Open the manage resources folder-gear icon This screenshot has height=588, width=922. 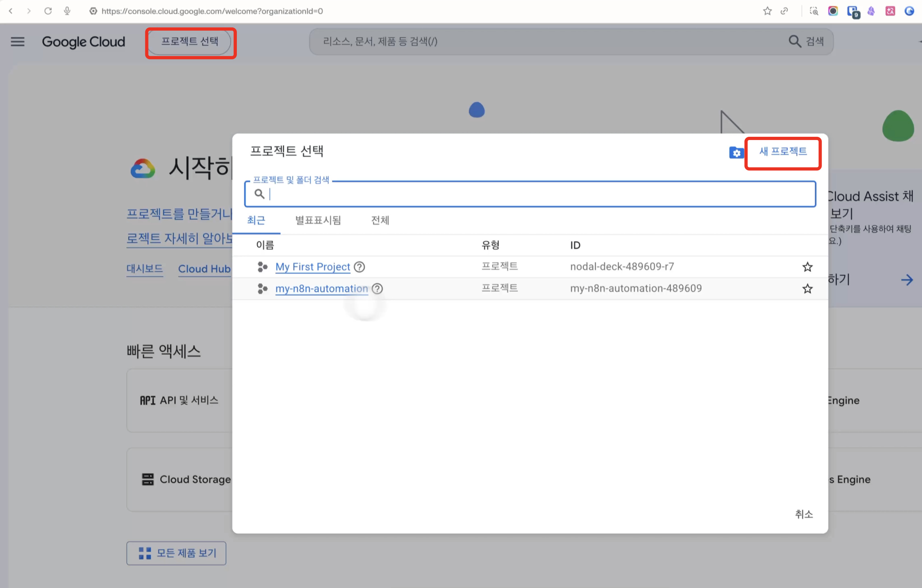click(x=736, y=153)
